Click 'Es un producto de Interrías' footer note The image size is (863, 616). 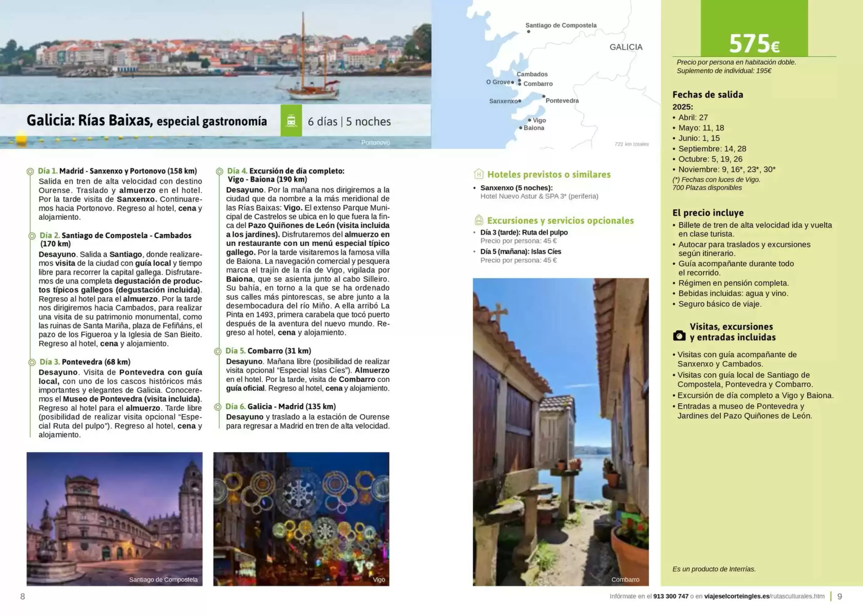pos(714,569)
